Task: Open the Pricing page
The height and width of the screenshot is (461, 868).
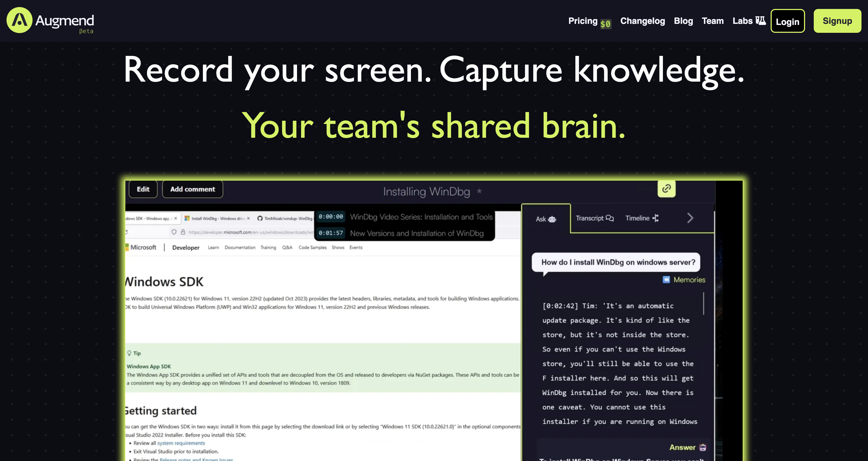Action: tap(583, 21)
